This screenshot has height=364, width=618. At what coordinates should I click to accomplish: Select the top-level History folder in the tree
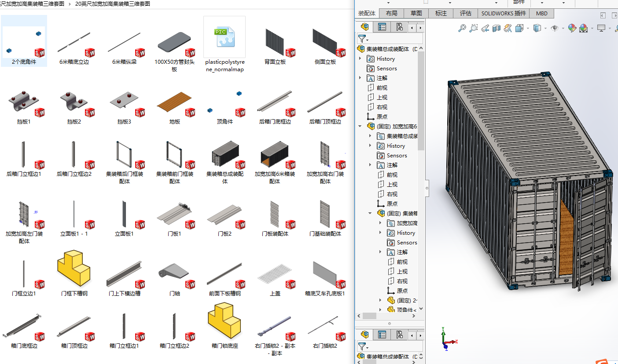point(381,58)
